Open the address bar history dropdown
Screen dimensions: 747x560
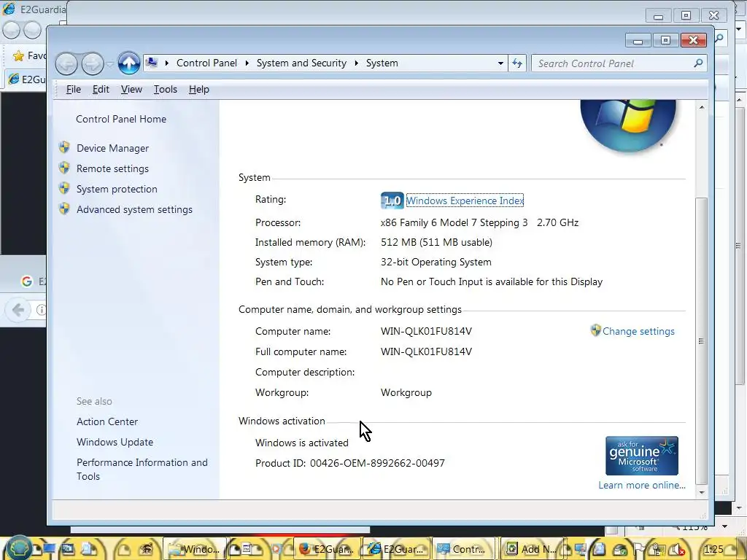point(500,63)
